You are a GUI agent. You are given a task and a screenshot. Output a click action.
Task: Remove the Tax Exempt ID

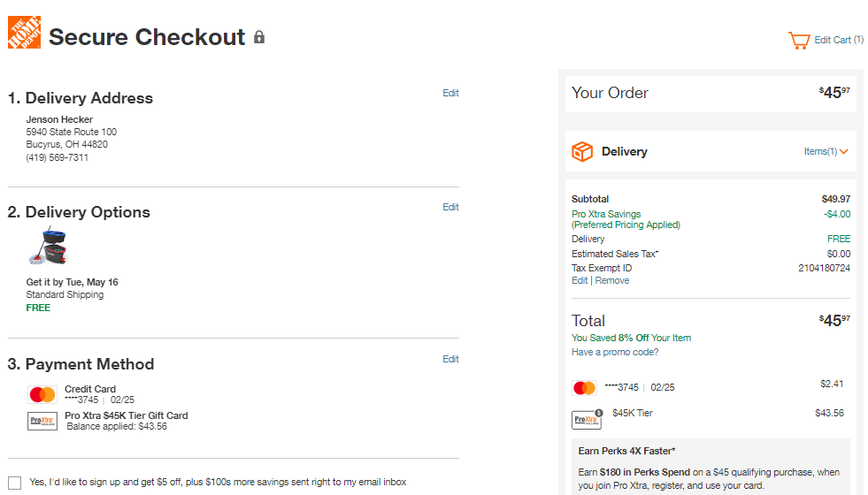point(612,280)
